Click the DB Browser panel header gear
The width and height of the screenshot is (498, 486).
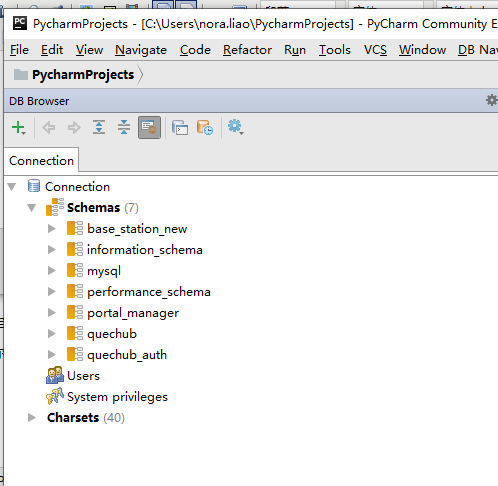tap(491, 100)
